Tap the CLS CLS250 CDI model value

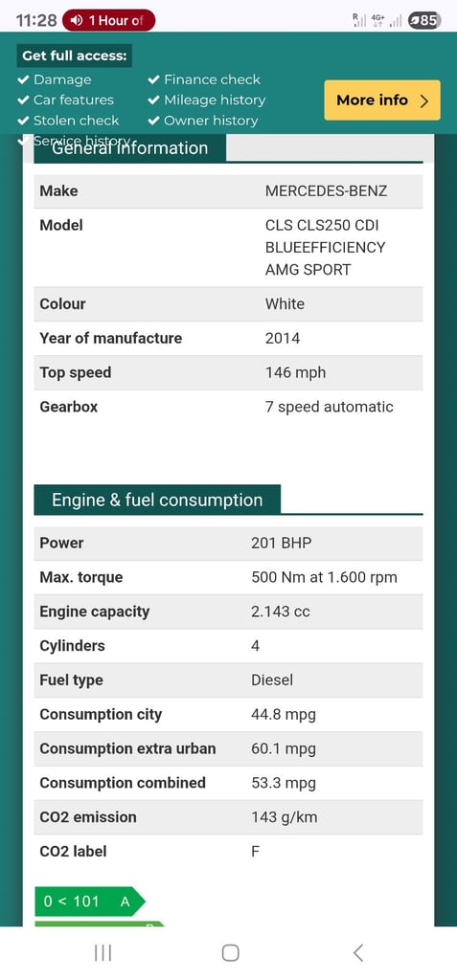(x=326, y=248)
